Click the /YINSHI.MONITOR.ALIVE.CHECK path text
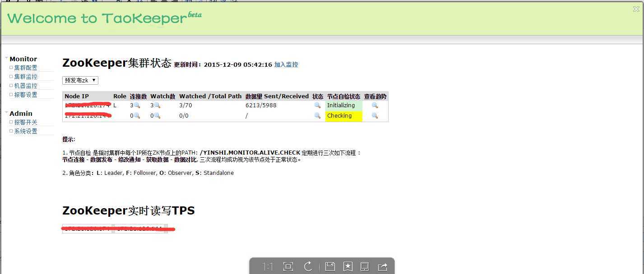Screen dimensions: 644x274 click(250, 153)
